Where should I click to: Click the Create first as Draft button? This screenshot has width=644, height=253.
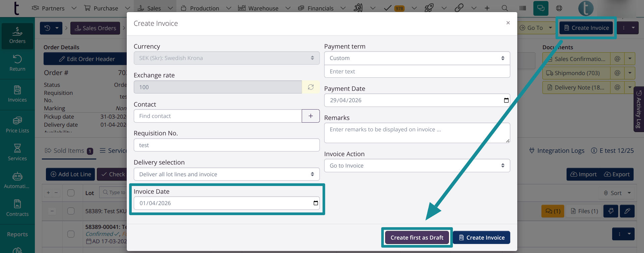(x=417, y=238)
